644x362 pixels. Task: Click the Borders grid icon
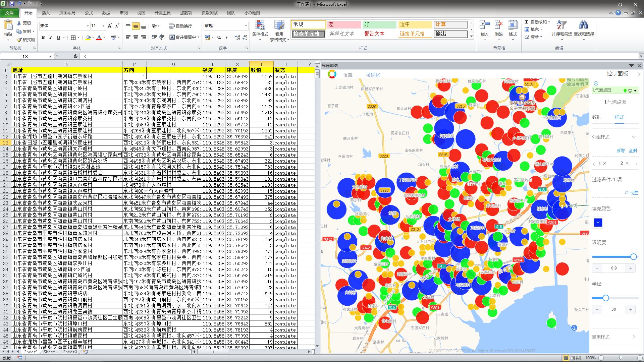[x=73, y=38]
